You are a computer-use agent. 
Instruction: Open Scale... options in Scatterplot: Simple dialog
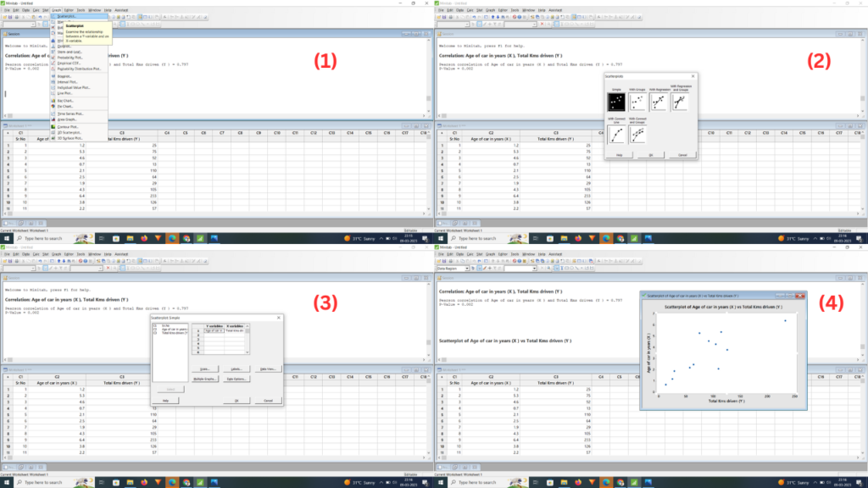[205, 369]
